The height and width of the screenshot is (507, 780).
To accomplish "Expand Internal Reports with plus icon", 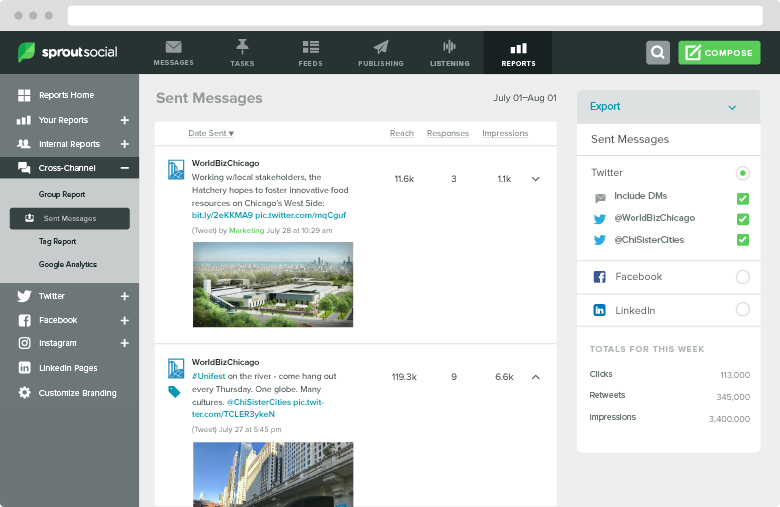I will pos(125,144).
